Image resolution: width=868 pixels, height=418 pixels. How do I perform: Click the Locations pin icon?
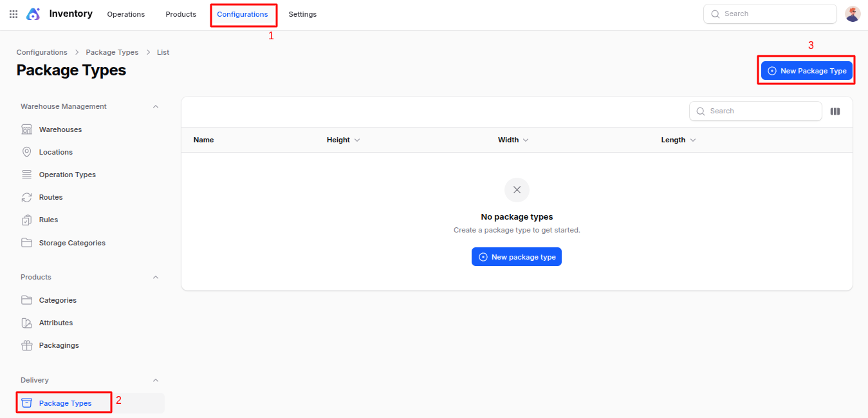[26, 152]
